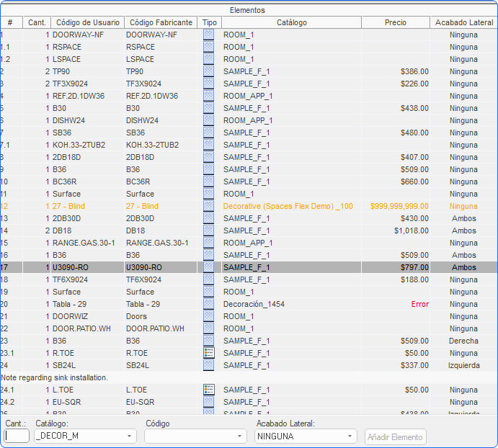The width and height of the screenshot is (498, 448).
Task: Click the $407.00 price for 2DB18D
Action: pos(414,157)
